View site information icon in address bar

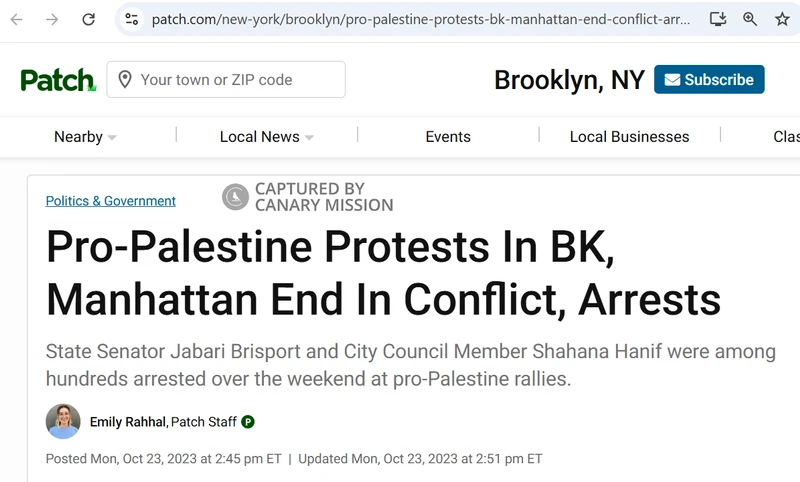point(130,19)
